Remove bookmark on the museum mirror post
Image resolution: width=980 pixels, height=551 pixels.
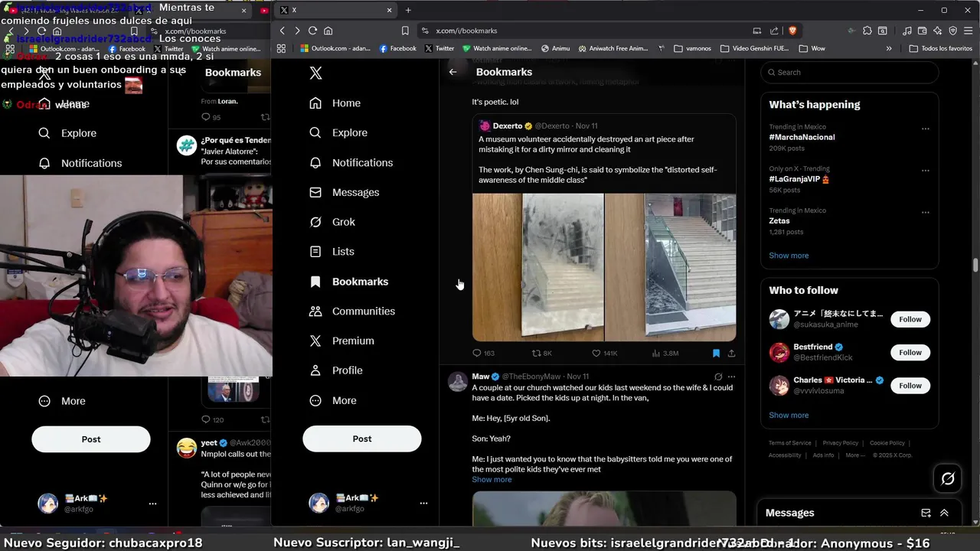click(x=716, y=353)
